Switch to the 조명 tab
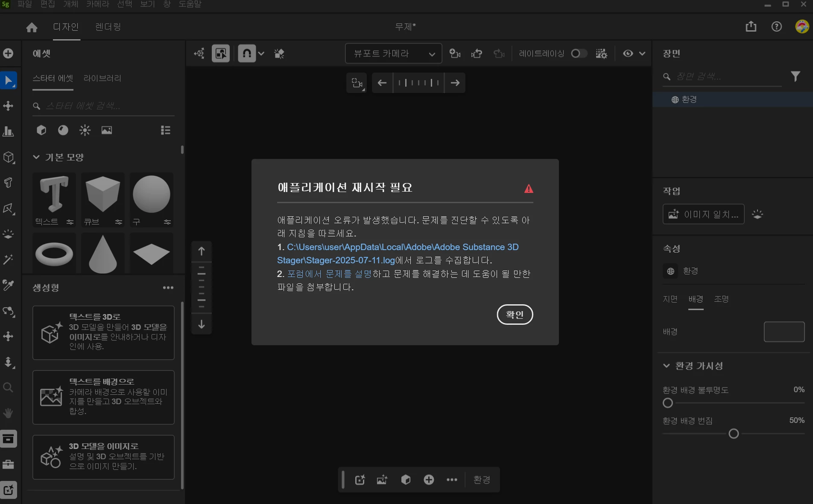This screenshot has width=813, height=504. pos(721,299)
